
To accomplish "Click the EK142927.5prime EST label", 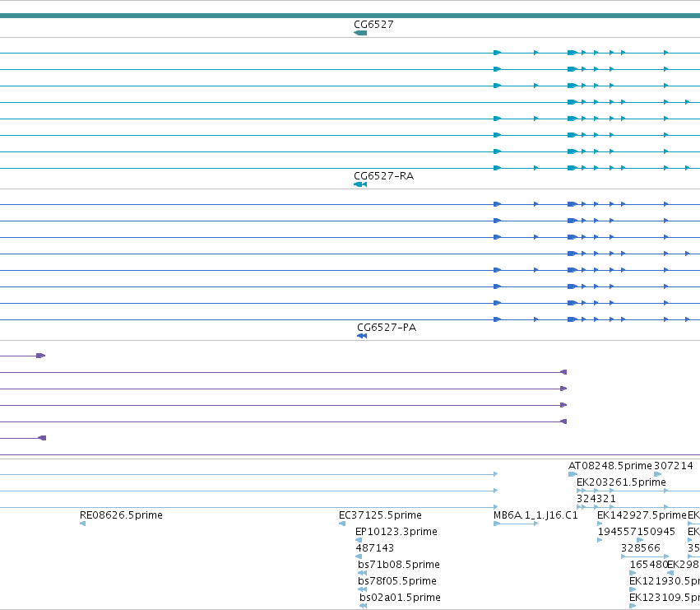I will 642,515.
